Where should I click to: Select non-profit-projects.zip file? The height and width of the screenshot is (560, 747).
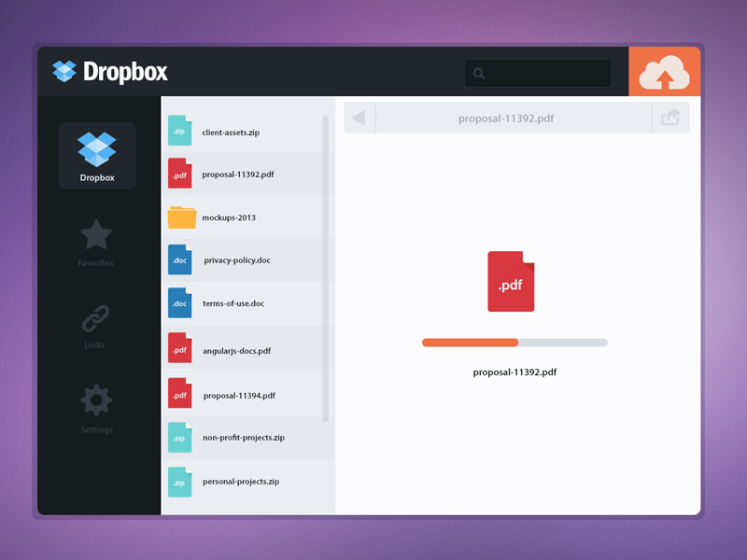pos(243,437)
